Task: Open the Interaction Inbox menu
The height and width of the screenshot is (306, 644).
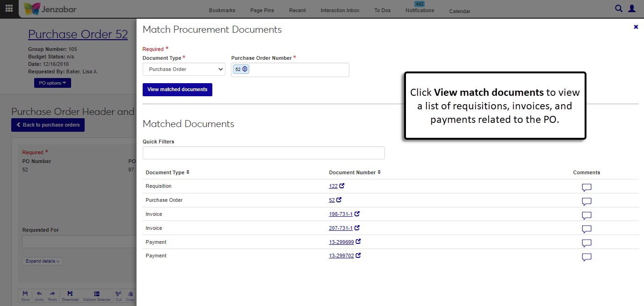Action: click(x=340, y=10)
